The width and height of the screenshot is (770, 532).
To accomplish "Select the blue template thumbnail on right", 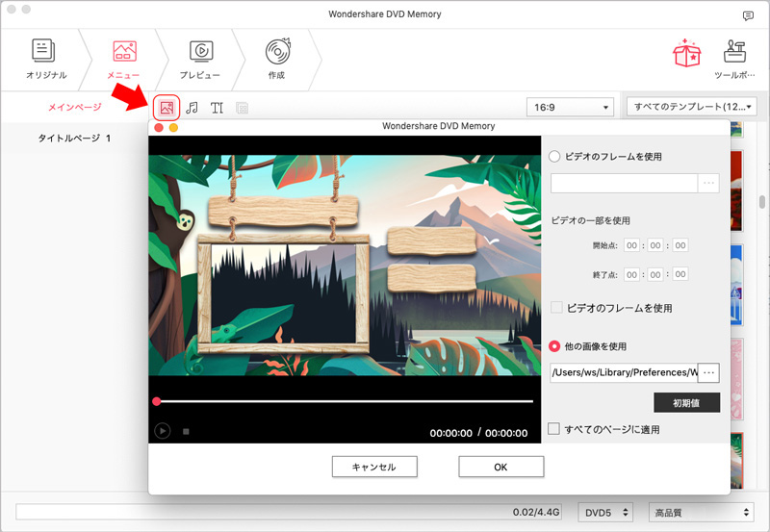I will pyautogui.click(x=736, y=285).
